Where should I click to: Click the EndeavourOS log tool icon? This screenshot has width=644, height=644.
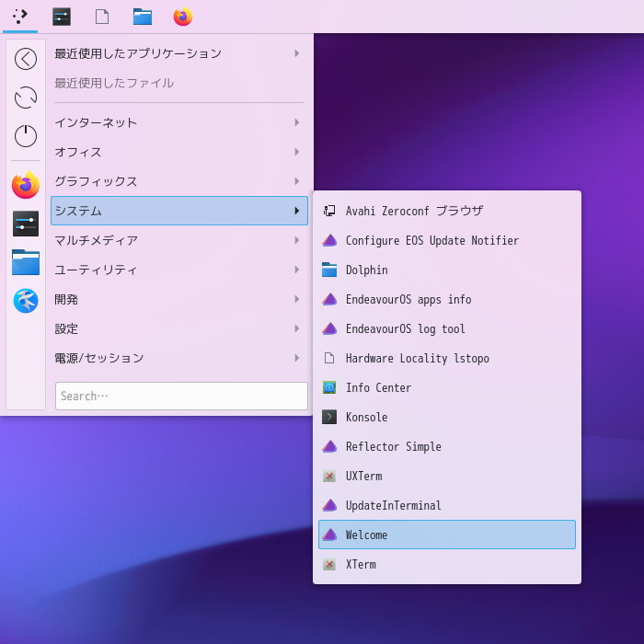329,328
